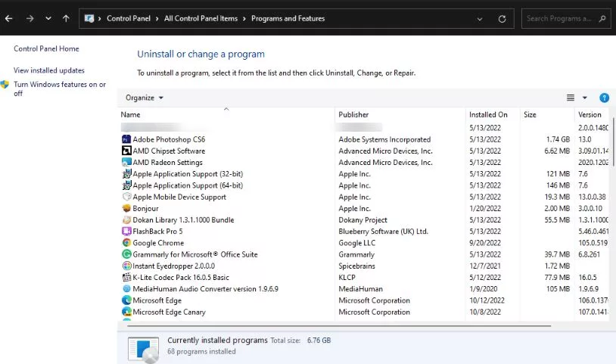Click the Google Chrome icon in list
Image resolution: width=616 pixels, height=364 pixels.
126,243
